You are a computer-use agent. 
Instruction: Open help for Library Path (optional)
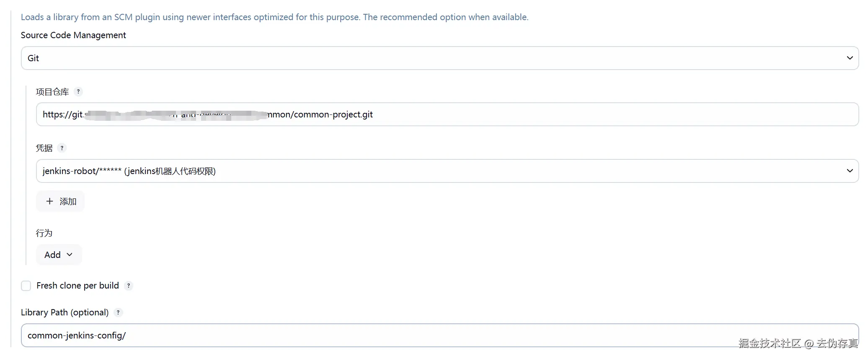(x=118, y=312)
